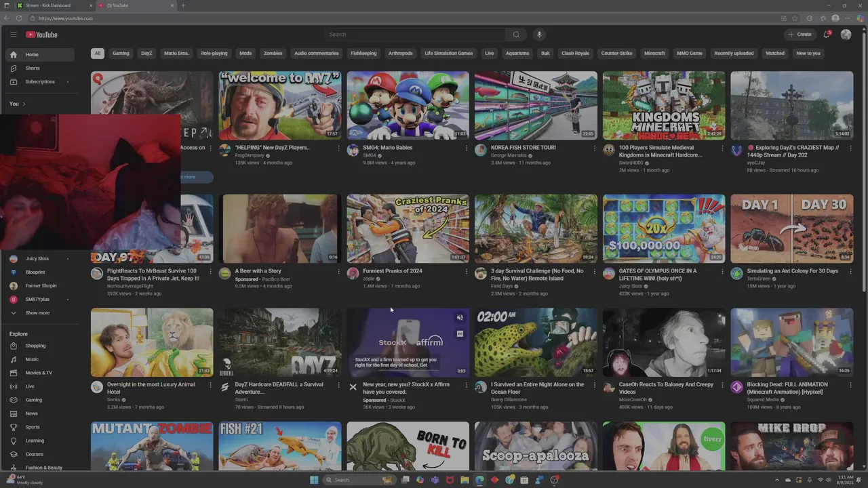The image size is (868, 488).
Task: Open the Juicy Slots channel avatar
Action: coord(608,273)
